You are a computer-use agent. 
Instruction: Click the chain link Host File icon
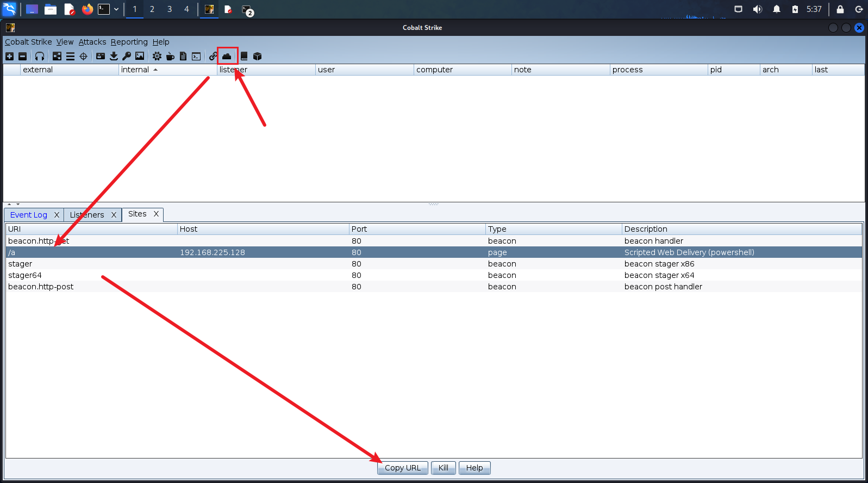click(x=214, y=56)
